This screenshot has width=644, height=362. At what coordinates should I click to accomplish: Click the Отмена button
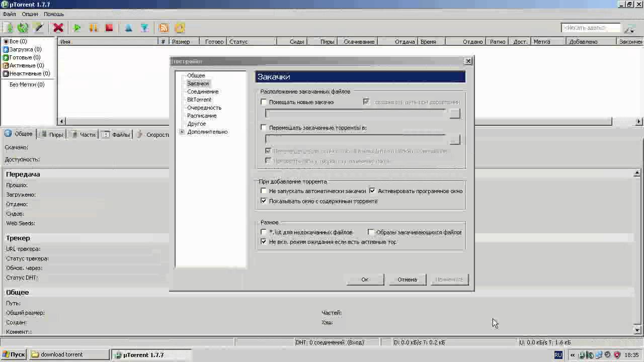click(x=408, y=280)
